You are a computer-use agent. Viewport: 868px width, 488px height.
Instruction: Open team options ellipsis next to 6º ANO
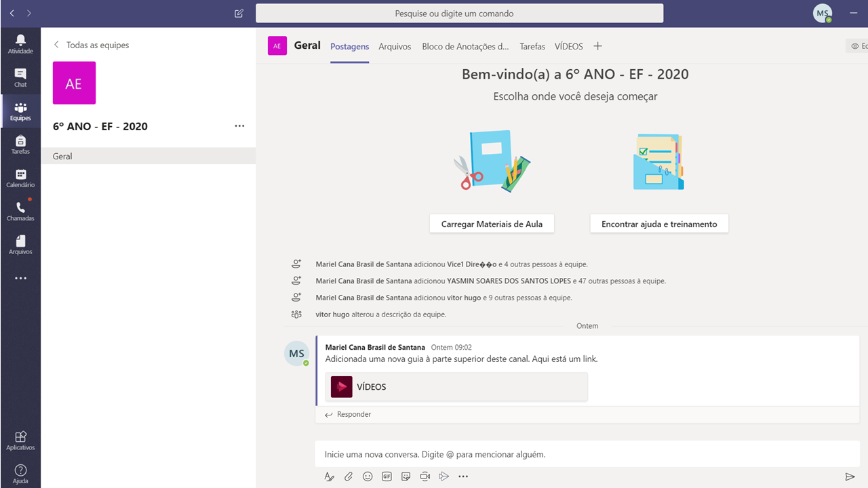coord(239,126)
